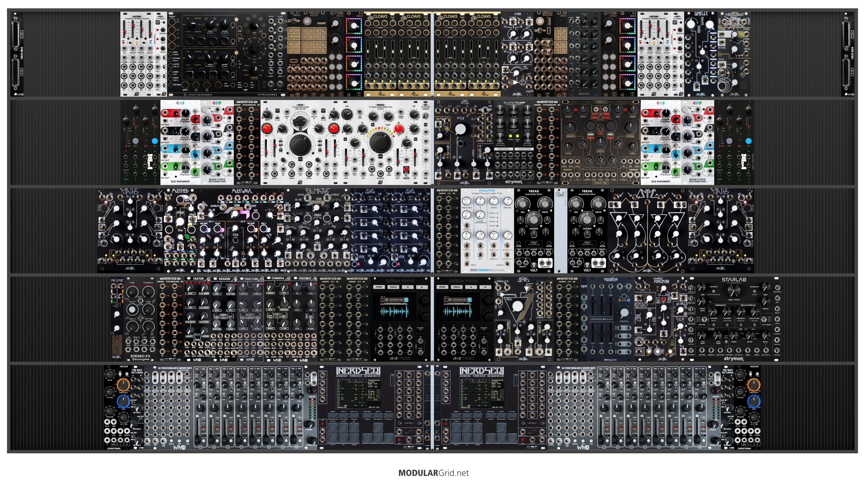Click the Fracture Surface knob
Viewport: 868px width, 480px height.
coord(244,288)
